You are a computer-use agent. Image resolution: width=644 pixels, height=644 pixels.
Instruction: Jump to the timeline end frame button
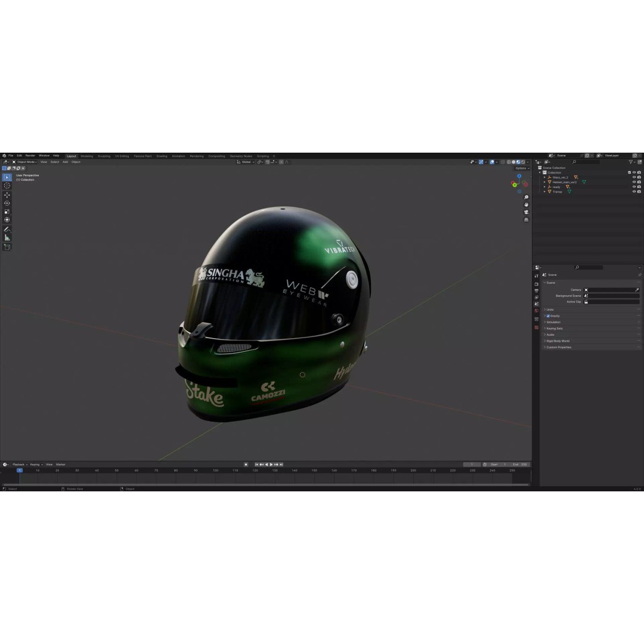[x=281, y=465]
